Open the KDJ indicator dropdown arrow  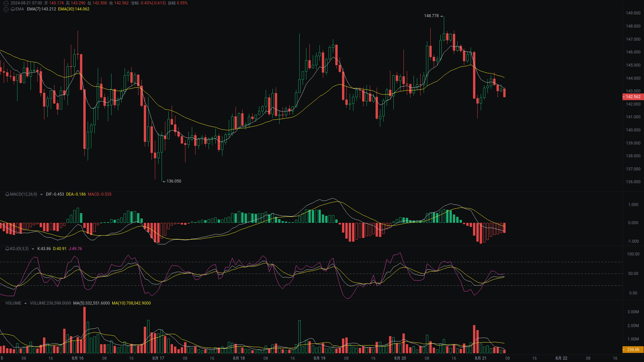(x=33, y=249)
